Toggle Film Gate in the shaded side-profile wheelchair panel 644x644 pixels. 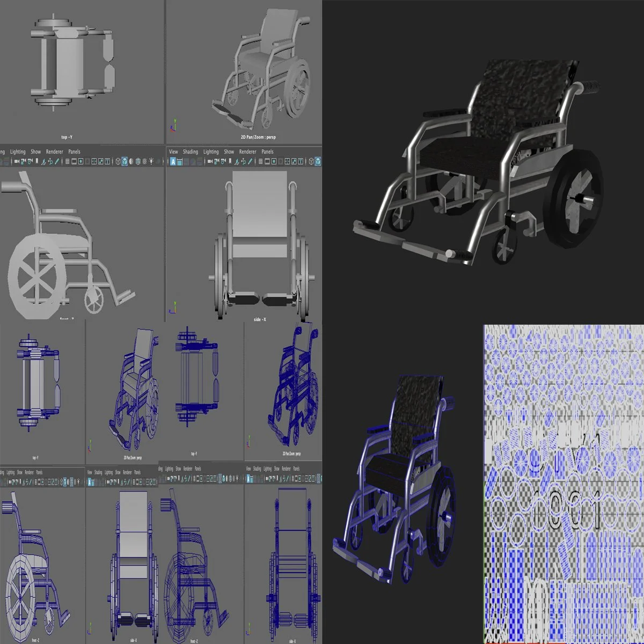click(x=74, y=162)
